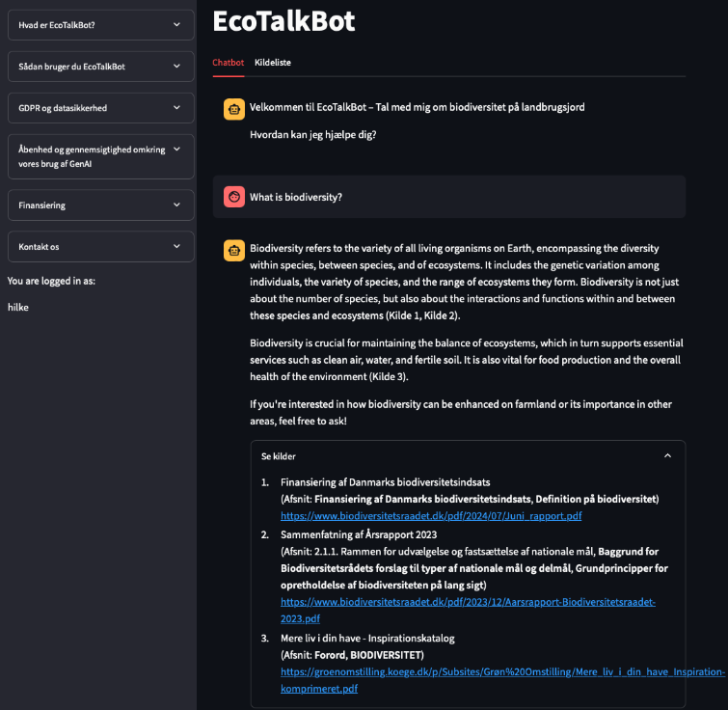
Task: Click the chevron next to 'Kontakt os'
Action: pyautogui.click(x=176, y=247)
